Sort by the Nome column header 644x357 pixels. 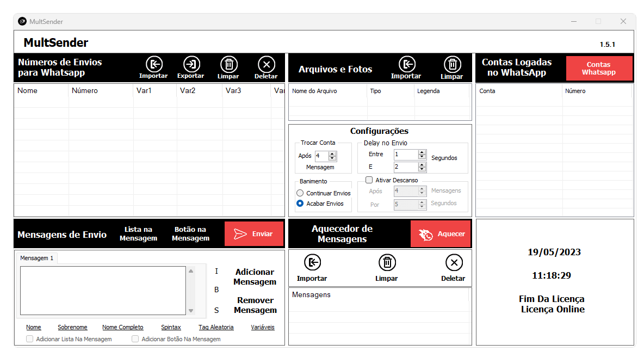(x=41, y=91)
